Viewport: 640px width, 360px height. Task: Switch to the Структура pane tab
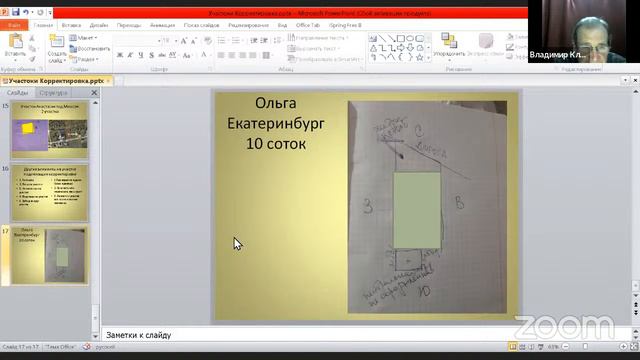pos(53,93)
